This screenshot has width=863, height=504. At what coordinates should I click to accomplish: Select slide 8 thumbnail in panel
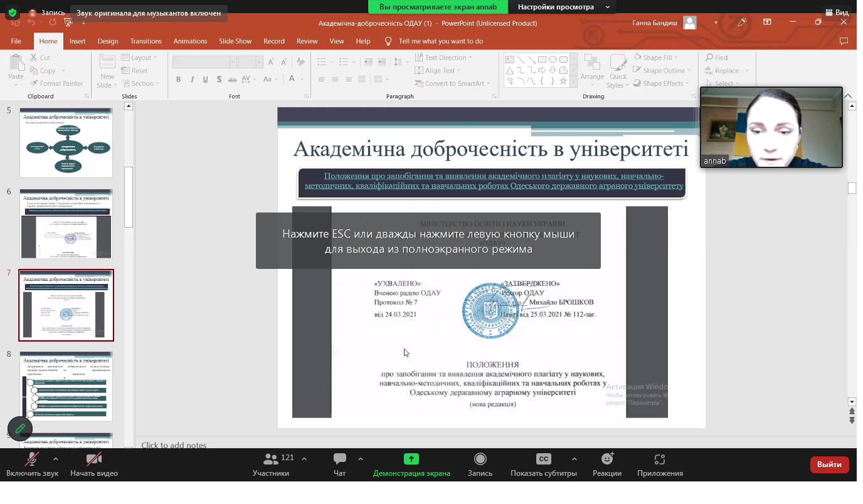pos(66,386)
